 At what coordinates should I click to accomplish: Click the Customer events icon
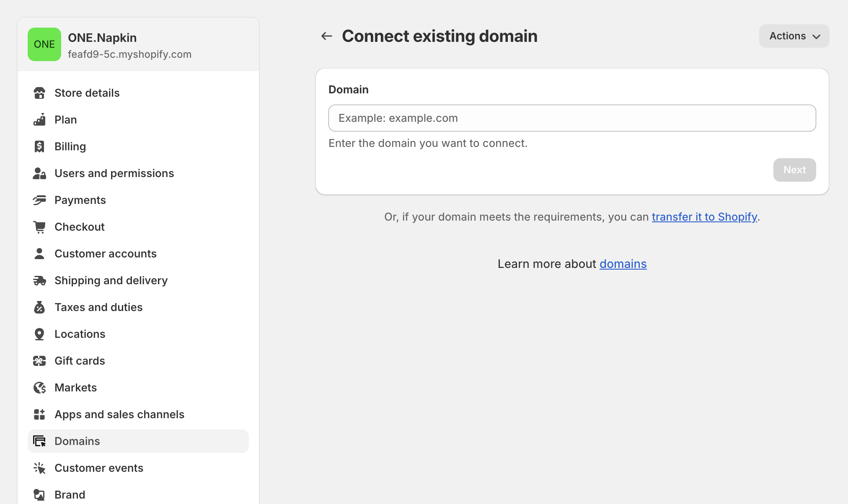40,468
